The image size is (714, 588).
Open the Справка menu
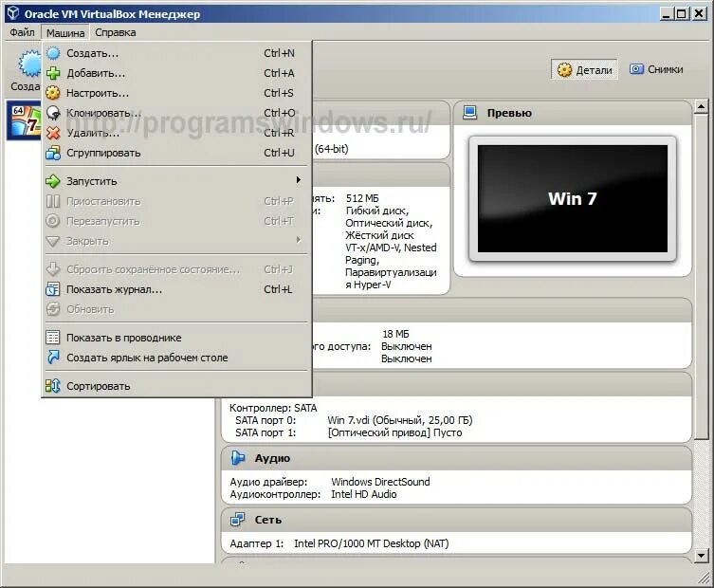115,32
